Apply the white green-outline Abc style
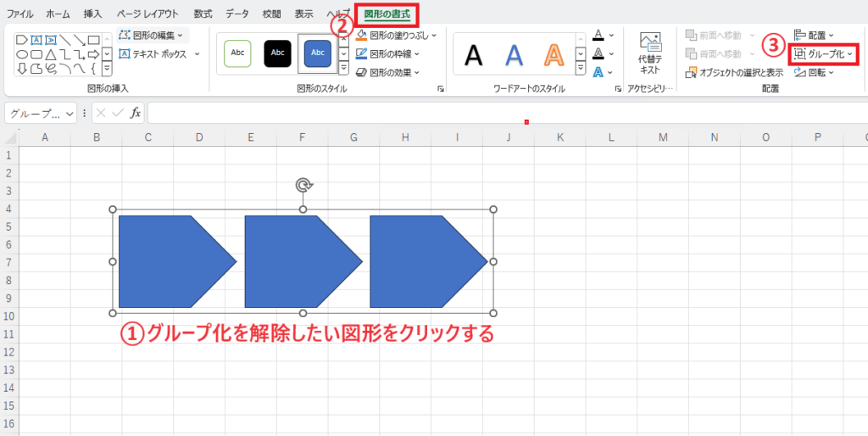 click(237, 53)
